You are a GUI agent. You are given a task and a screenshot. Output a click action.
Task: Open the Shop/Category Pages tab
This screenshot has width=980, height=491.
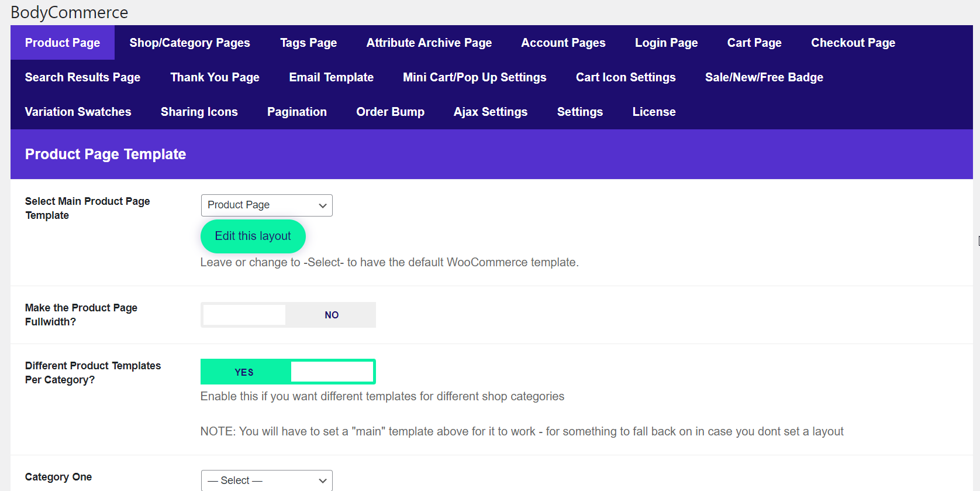coord(189,43)
